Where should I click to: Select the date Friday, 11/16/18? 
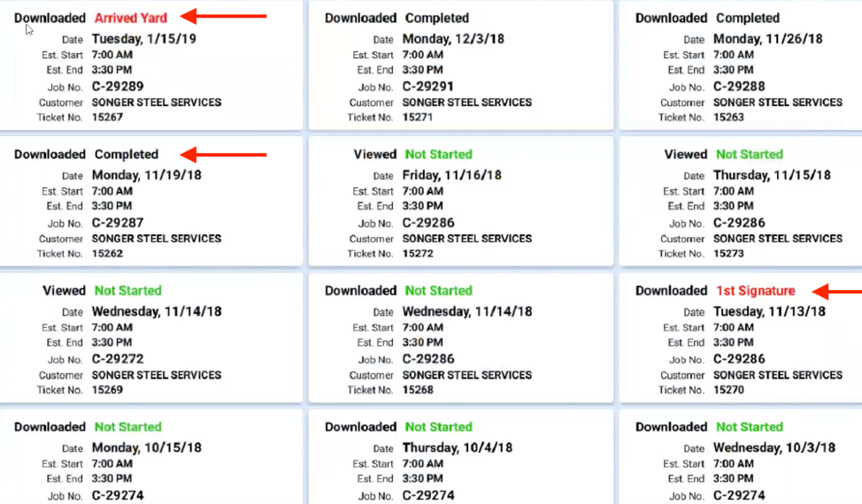(452, 175)
